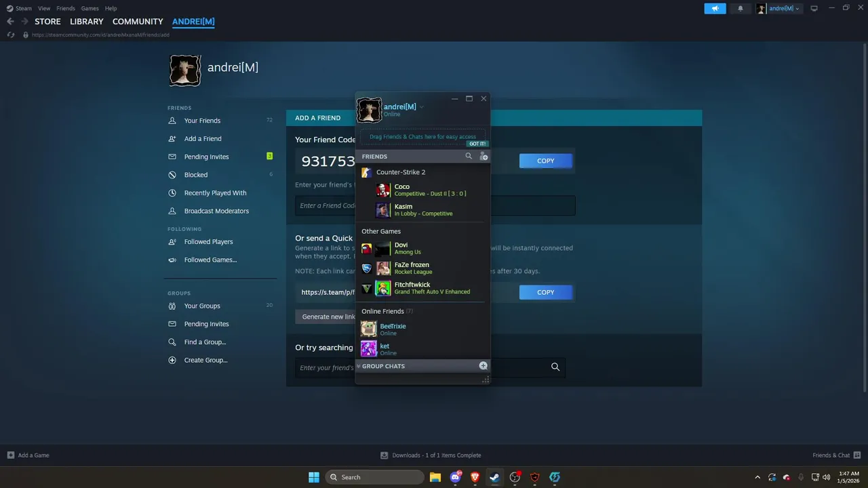Open the Windows Start menu
Screen dimensions: 868x488
point(314,477)
